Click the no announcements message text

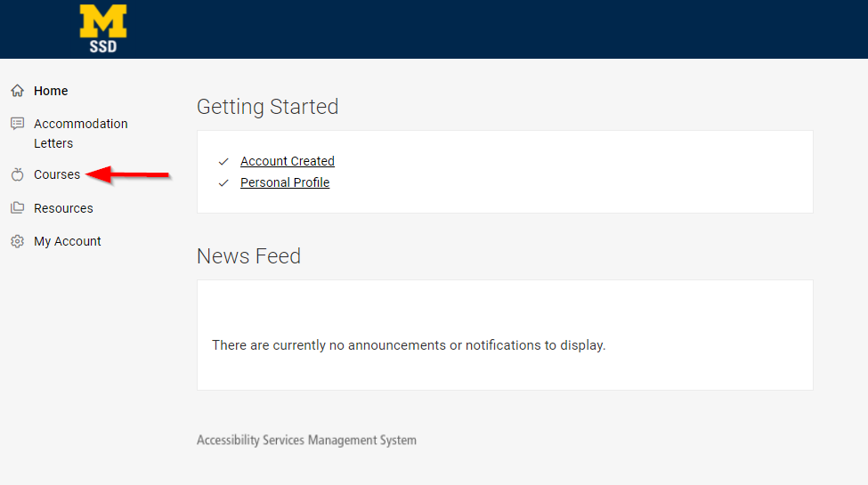click(x=408, y=345)
